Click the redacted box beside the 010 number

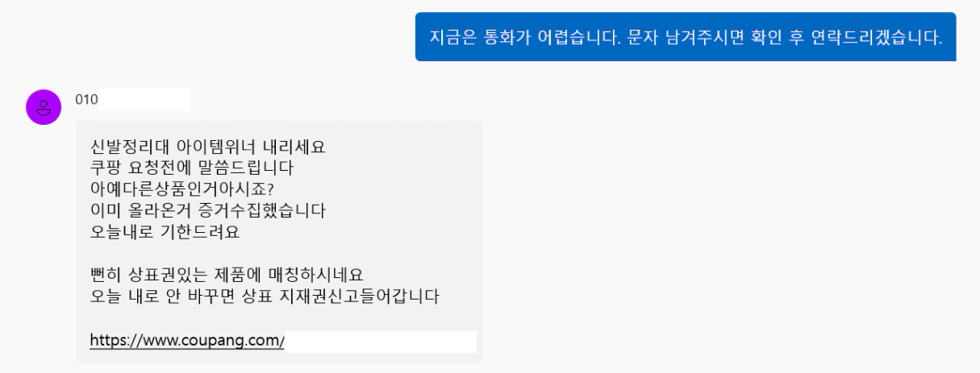pyautogui.click(x=145, y=100)
